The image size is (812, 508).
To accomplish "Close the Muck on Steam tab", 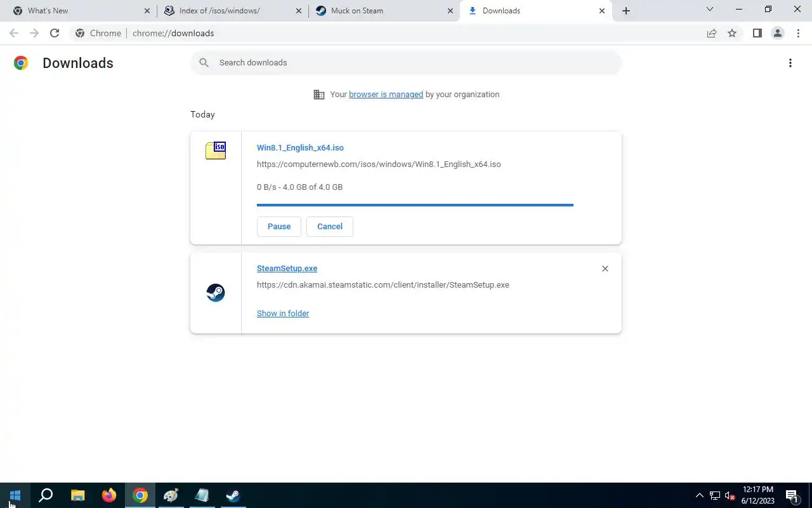I will click(450, 11).
